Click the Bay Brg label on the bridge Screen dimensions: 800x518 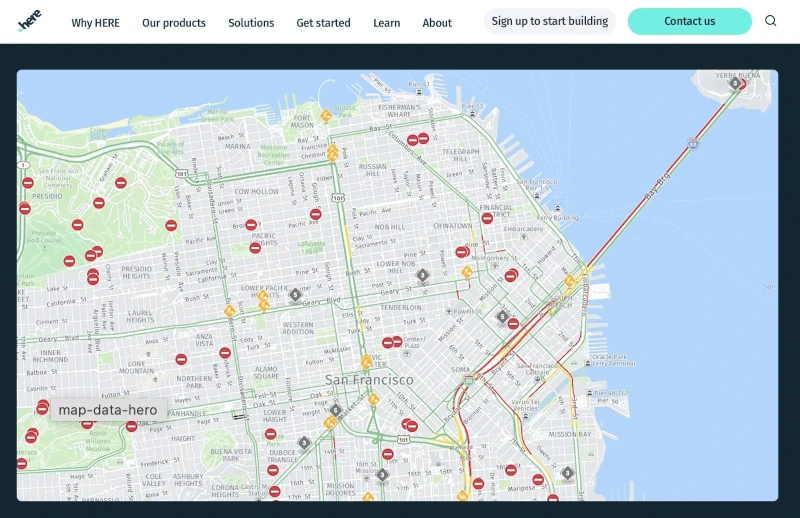[657, 186]
